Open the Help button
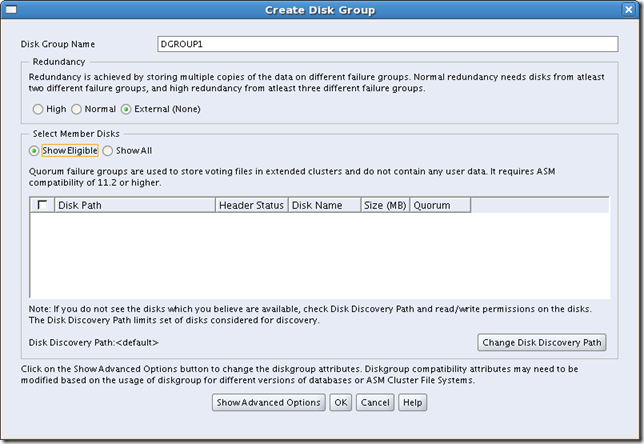644x444 pixels. click(412, 403)
